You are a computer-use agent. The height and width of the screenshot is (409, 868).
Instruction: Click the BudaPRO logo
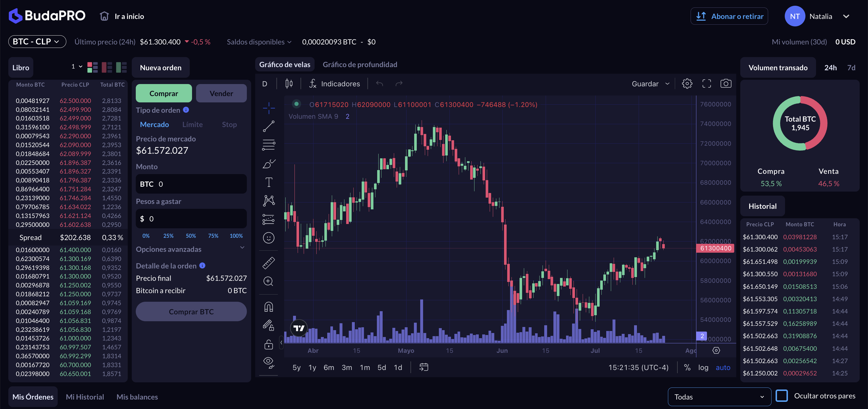pyautogui.click(x=47, y=16)
